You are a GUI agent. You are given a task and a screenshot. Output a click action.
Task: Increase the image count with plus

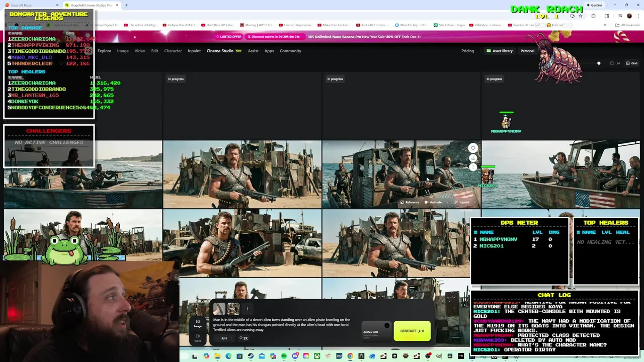231,338
